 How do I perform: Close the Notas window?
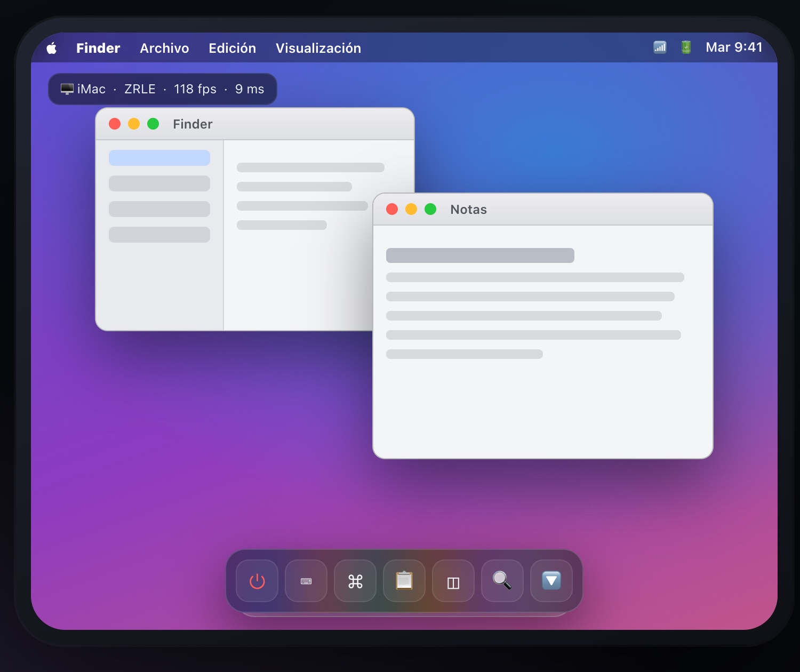click(x=392, y=209)
